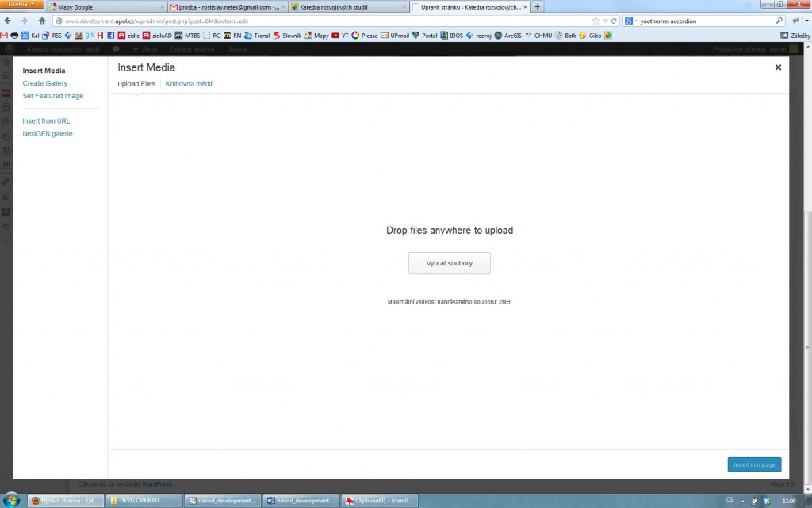
Task: Select Insert from URL option
Action: [x=46, y=121]
